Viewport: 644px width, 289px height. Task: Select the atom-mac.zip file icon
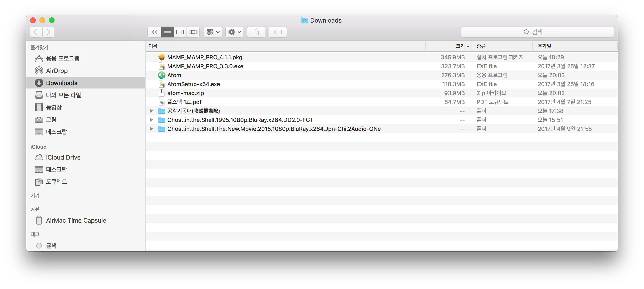(x=162, y=93)
